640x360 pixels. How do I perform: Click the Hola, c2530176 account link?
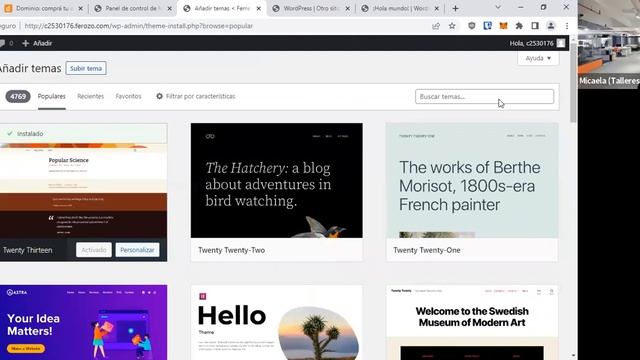[531, 43]
